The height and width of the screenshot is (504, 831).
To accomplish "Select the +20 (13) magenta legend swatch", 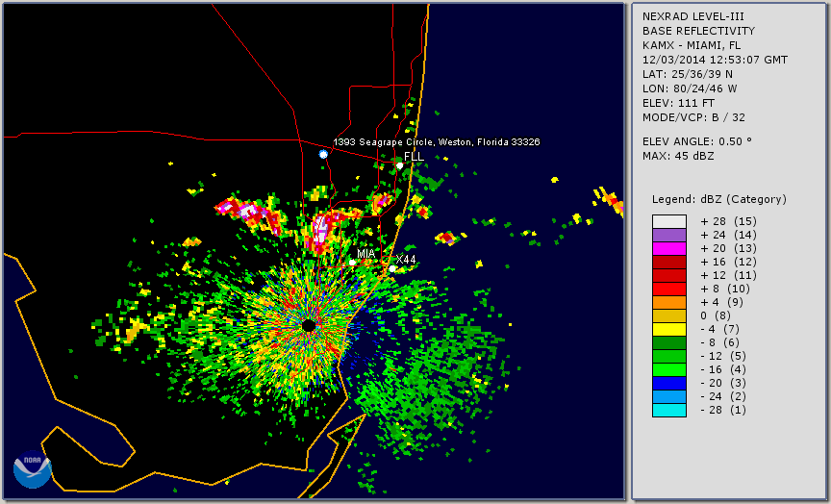I will pos(669,248).
